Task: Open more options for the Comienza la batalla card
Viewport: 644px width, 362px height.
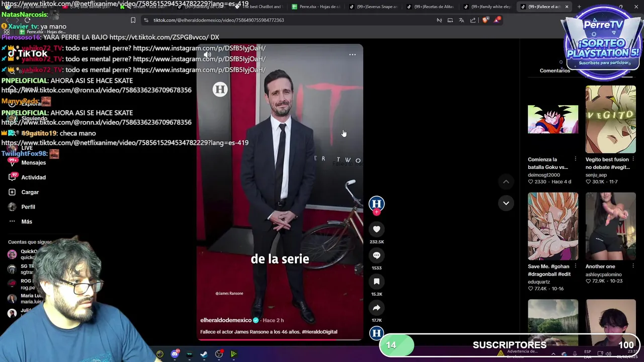Action: 576,159
